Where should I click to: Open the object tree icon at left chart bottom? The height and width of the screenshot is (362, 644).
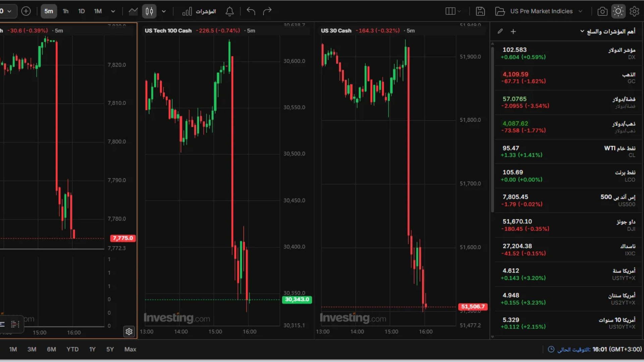pyautogui.click(x=15, y=324)
